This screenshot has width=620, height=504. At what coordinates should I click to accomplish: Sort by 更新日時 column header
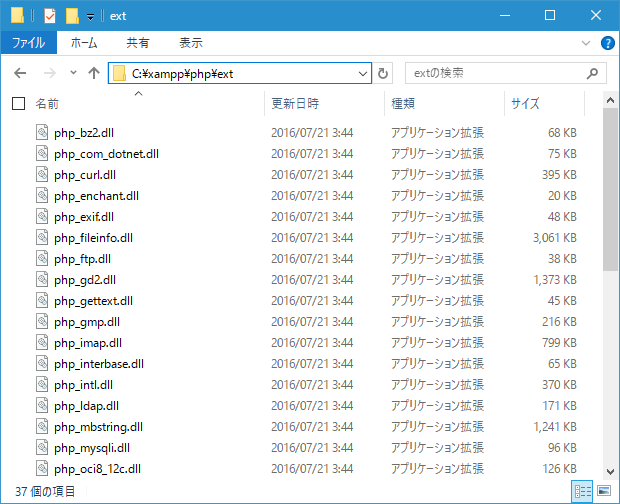click(x=295, y=104)
